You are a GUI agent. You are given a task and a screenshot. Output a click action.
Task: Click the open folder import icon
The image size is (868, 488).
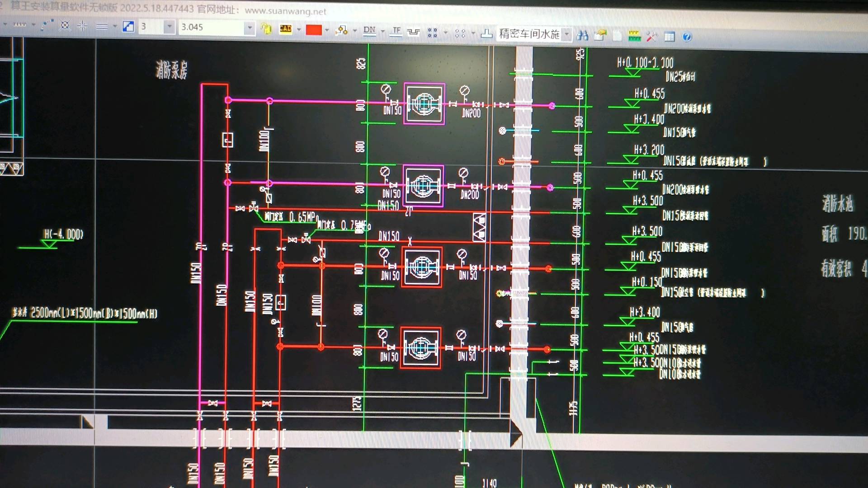coord(600,36)
